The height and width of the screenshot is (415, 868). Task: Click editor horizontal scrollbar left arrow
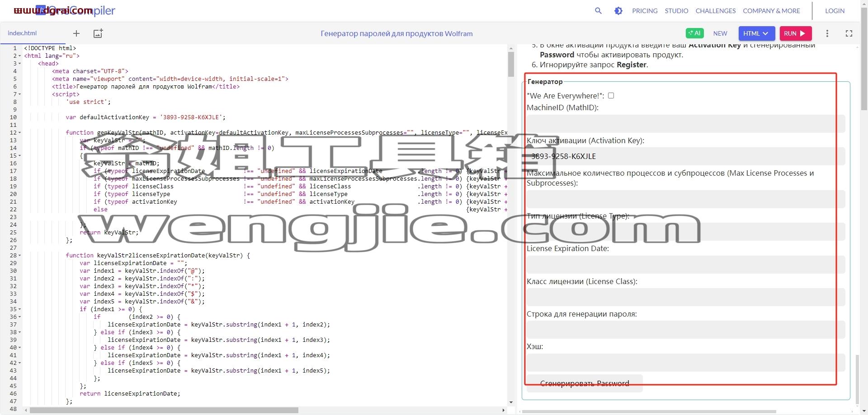[26, 410]
